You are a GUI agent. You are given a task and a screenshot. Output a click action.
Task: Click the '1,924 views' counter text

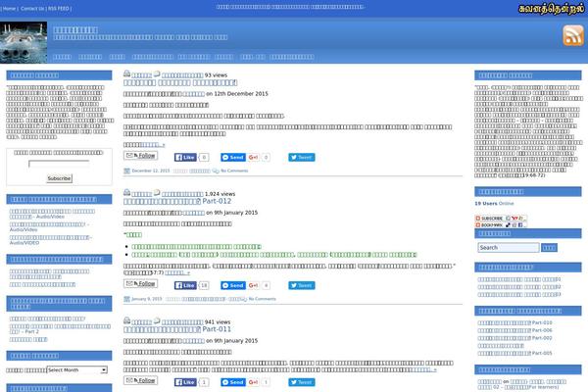220,194
